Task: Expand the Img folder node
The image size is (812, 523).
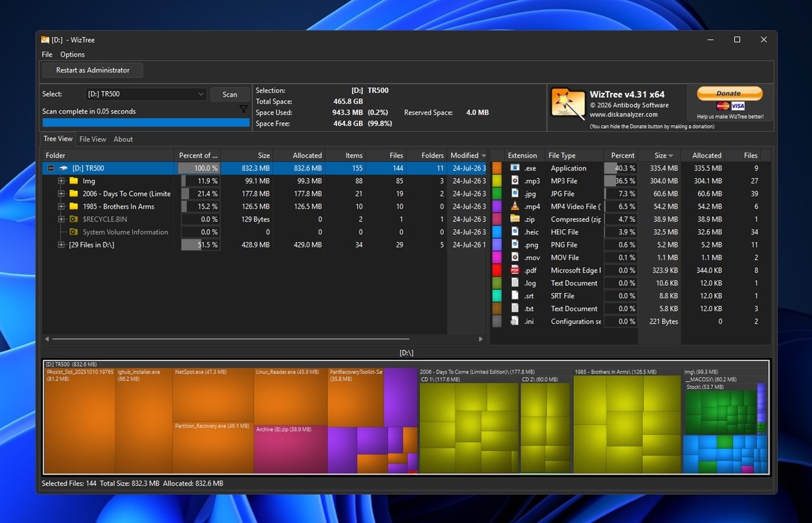Action: (61, 181)
